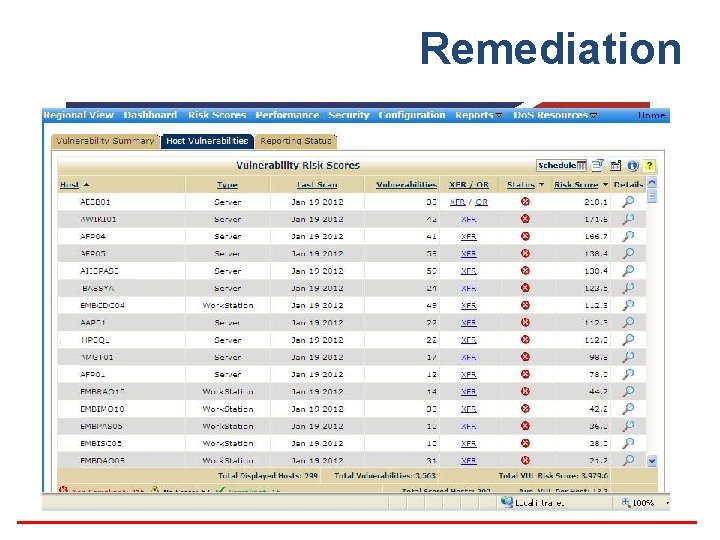Open the 100% zoom level dropdown
Image resolution: width=720 pixels, height=540 pixels.
click(668, 503)
